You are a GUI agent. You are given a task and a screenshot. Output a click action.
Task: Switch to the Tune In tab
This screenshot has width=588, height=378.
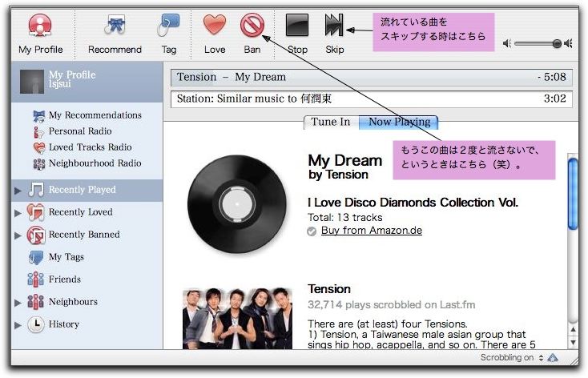pos(331,123)
